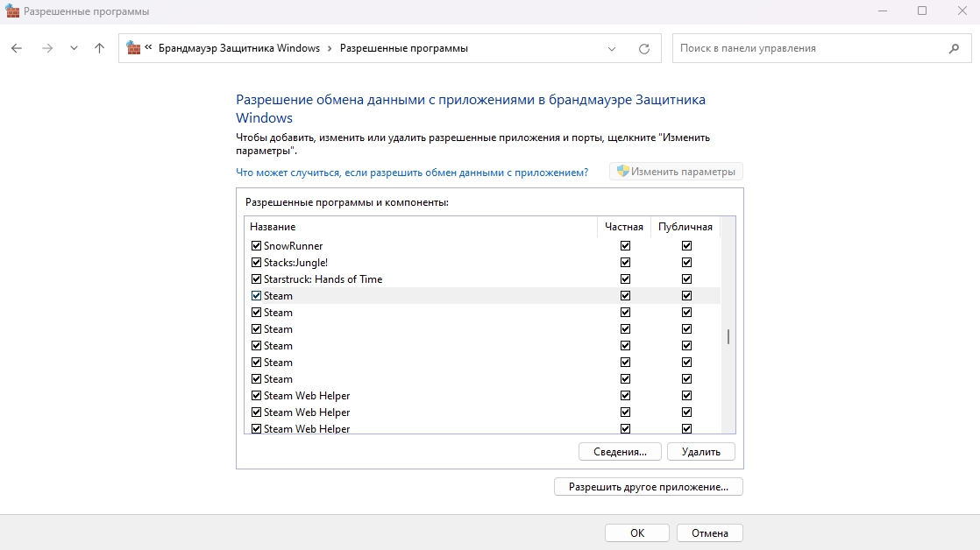Go up one level with up arrow
The image size is (980, 550).
99,48
